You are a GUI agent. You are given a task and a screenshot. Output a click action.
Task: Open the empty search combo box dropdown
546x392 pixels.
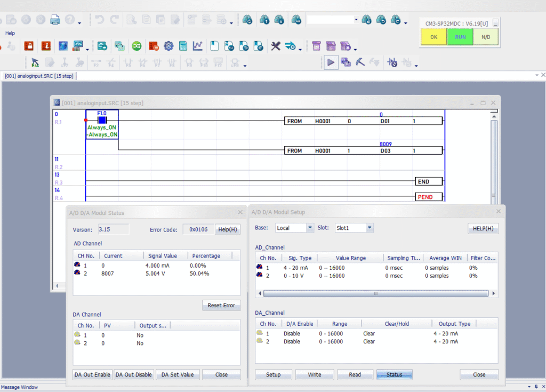pyautogui.click(x=356, y=20)
